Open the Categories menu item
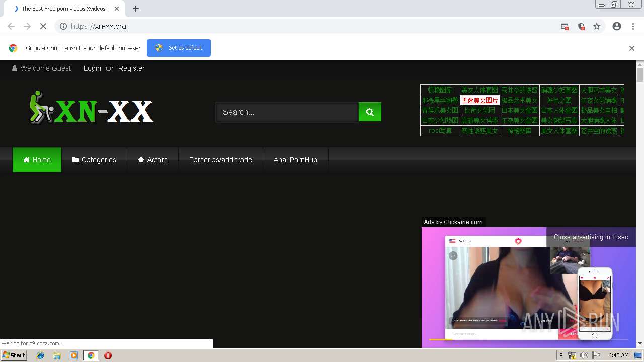This screenshot has height=362, width=644. (x=94, y=160)
